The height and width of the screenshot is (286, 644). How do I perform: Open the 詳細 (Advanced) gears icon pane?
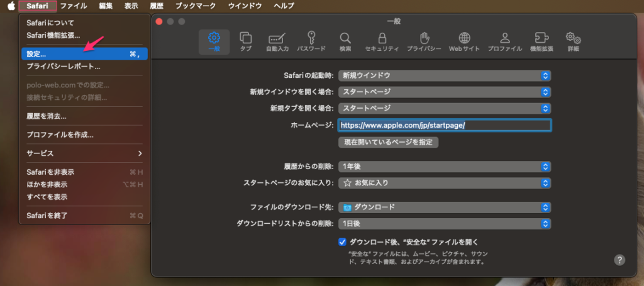coord(572,41)
